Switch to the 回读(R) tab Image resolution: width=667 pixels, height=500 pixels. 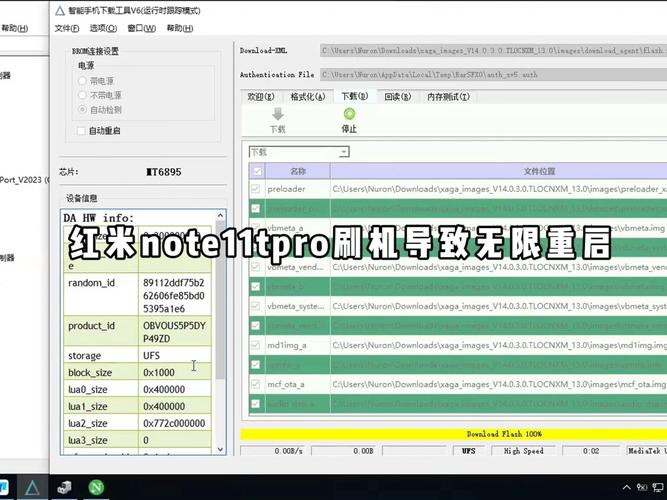[398, 97]
